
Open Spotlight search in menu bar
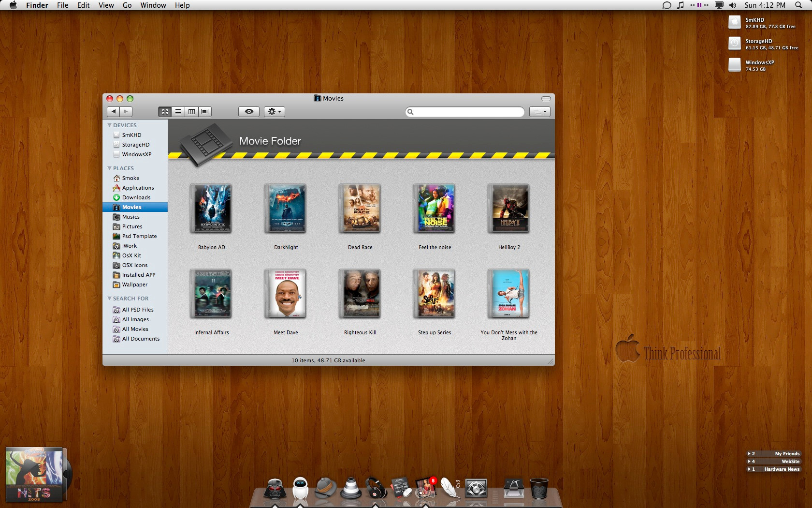click(x=798, y=5)
